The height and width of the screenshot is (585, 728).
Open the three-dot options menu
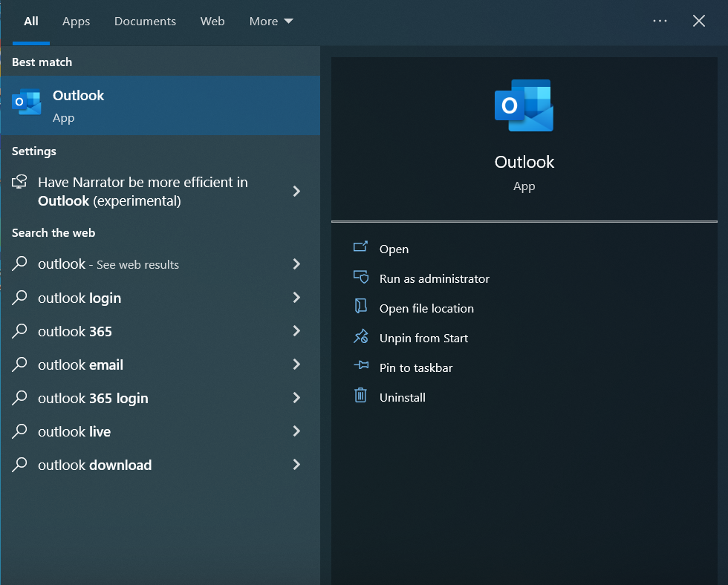(x=660, y=21)
